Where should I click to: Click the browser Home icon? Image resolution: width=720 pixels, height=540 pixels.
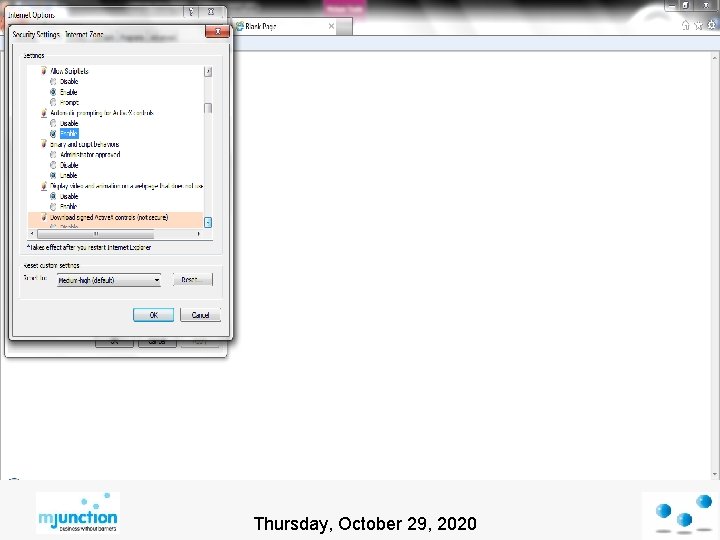click(x=686, y=25)
